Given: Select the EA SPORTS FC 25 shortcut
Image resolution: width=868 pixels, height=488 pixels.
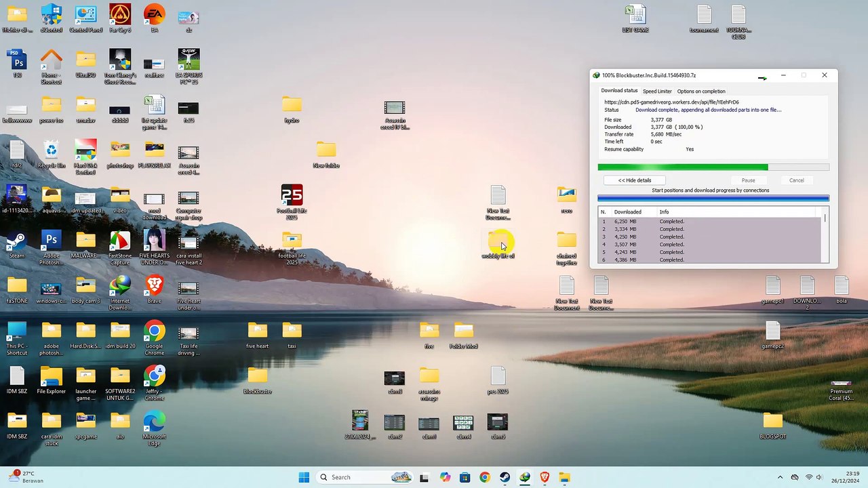Looking at the screenshot, I should pyautogui.click(x=189, y=66).
